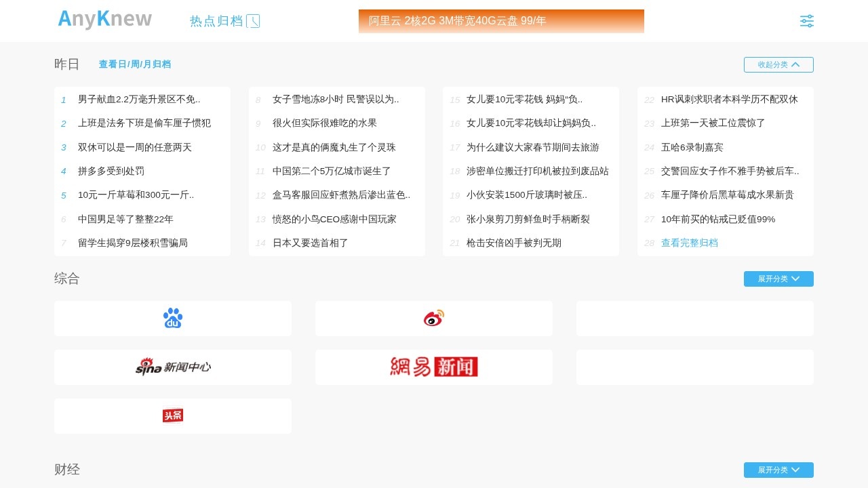Click the 阿里云 orange ad banner
The height and width of the screenshot is (488, 868).
[501, 21]
